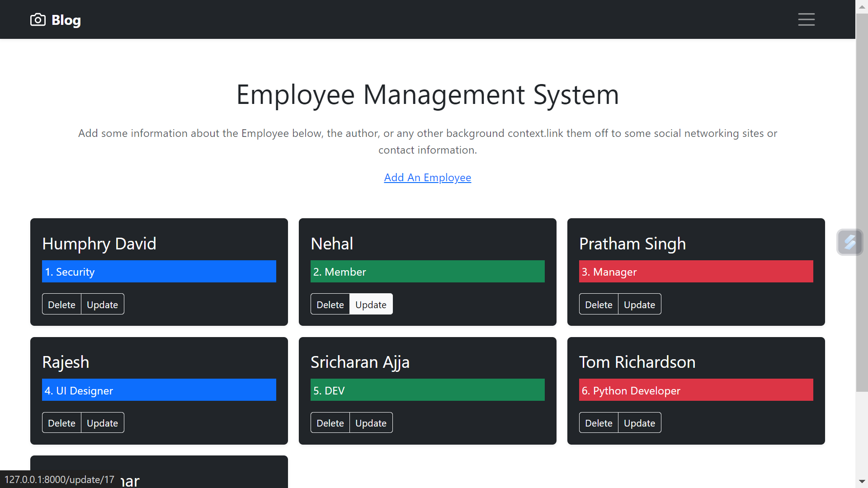Update the Tom Richardson record

[x=639, y=422]
